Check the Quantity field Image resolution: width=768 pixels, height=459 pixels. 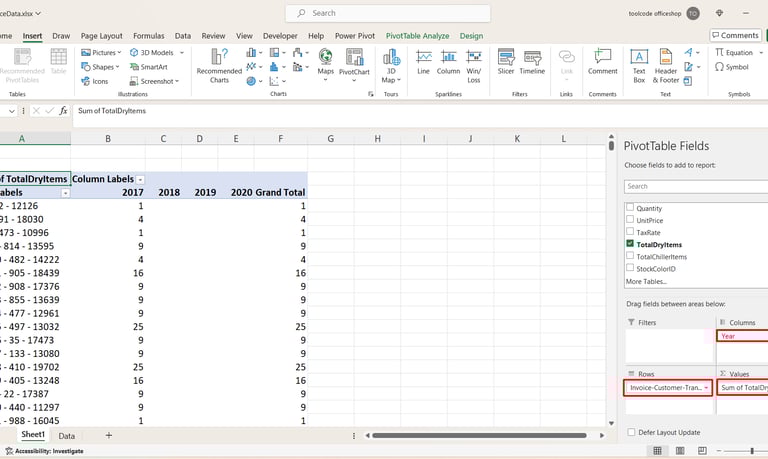coord(630,207)
